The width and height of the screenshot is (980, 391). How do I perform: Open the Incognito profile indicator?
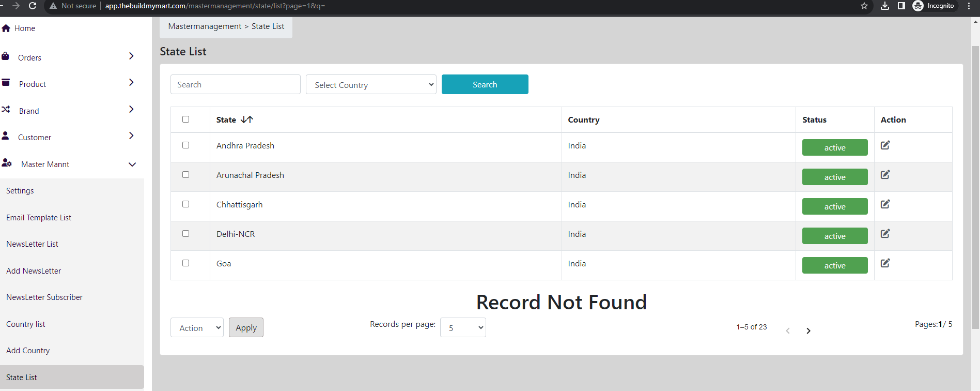(934, 6)
